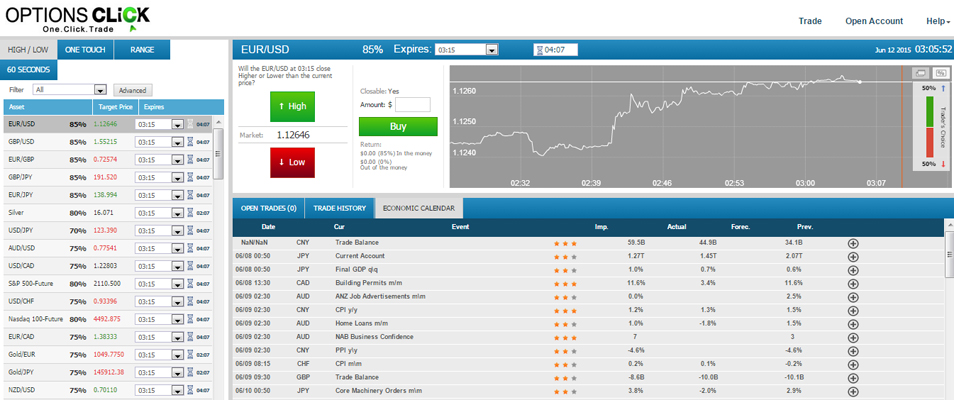Switch to the One Touch tab
The image size is (954, 400).
(x=85, y=49)
